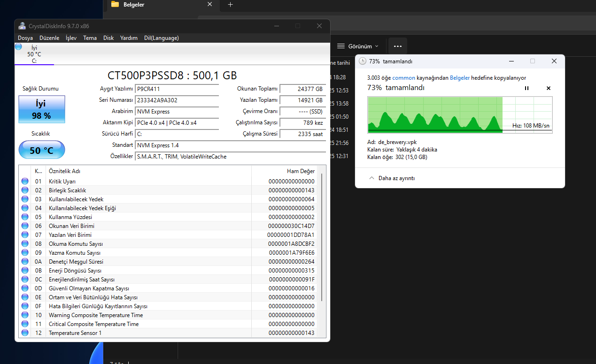
Task: Click the Ham Değer column header
Action: pyautogui.click(x=285, y=171)
